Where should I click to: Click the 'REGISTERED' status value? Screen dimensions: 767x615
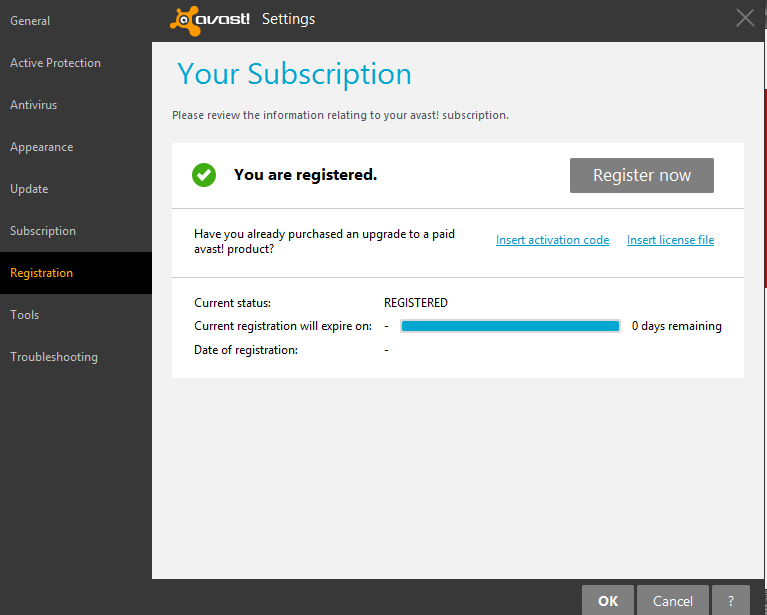[x=416, y=303]
